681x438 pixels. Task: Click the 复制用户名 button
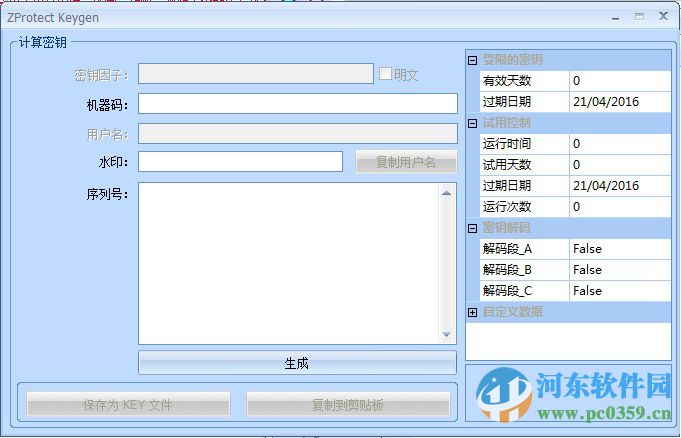406,162
